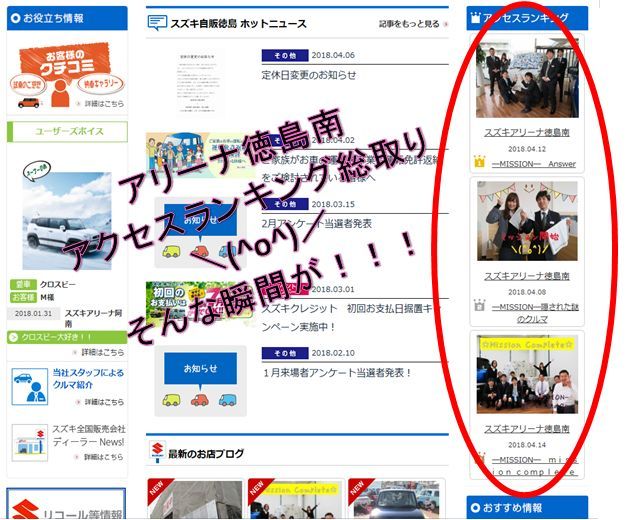Click the rank 1 gold crown icon
This screenshot has height=520, width=626.
pyautogui.click(x=479, y=161)
